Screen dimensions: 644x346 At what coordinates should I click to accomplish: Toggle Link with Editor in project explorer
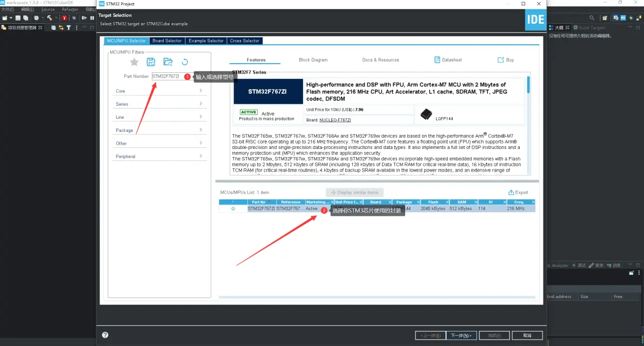(61, 28)
